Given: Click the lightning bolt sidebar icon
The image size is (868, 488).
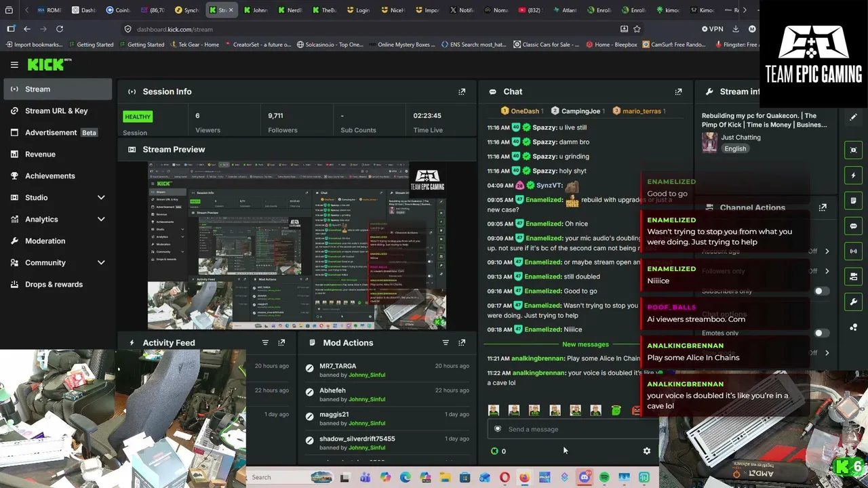Looking at the screenshot, I should click(x=854, y=176).
